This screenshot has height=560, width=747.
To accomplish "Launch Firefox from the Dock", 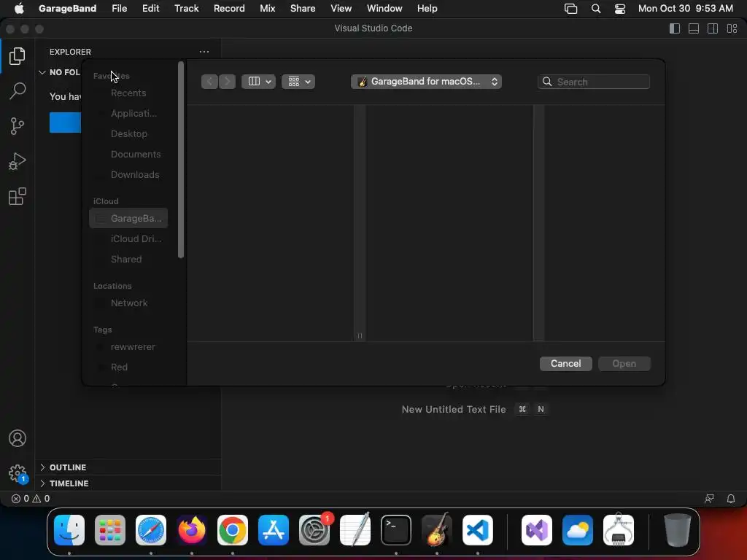I will coord(192,530).
